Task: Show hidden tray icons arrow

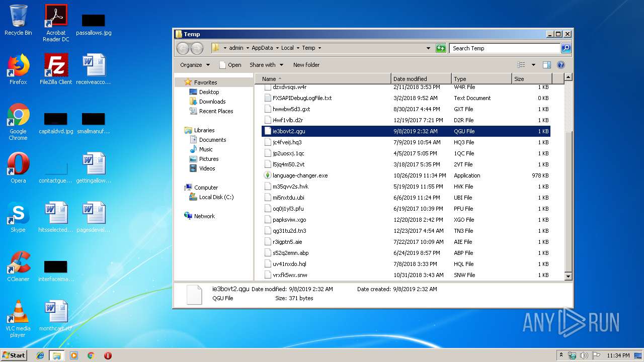Action: tap(561, 355)
